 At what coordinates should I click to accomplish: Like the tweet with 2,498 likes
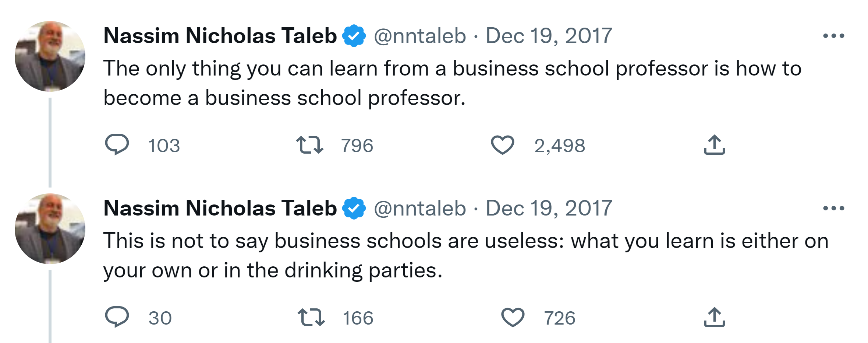click(502, 145)
